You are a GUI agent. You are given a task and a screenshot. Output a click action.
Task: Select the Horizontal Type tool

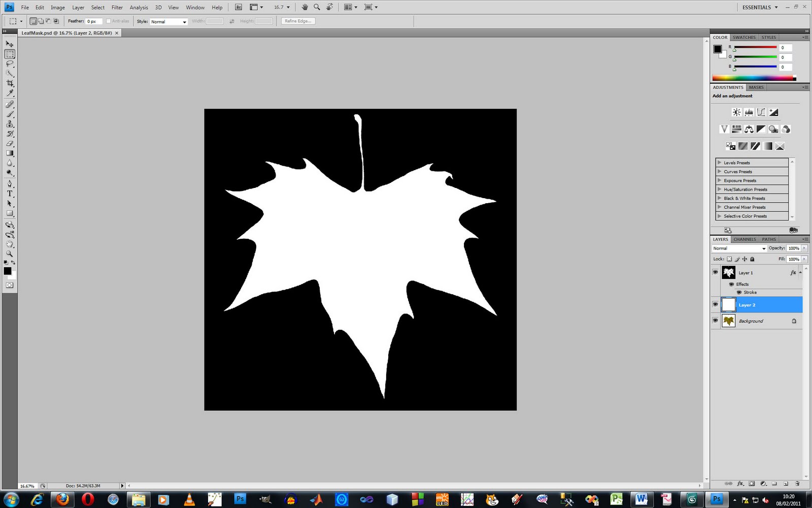[x=10, y=194]
